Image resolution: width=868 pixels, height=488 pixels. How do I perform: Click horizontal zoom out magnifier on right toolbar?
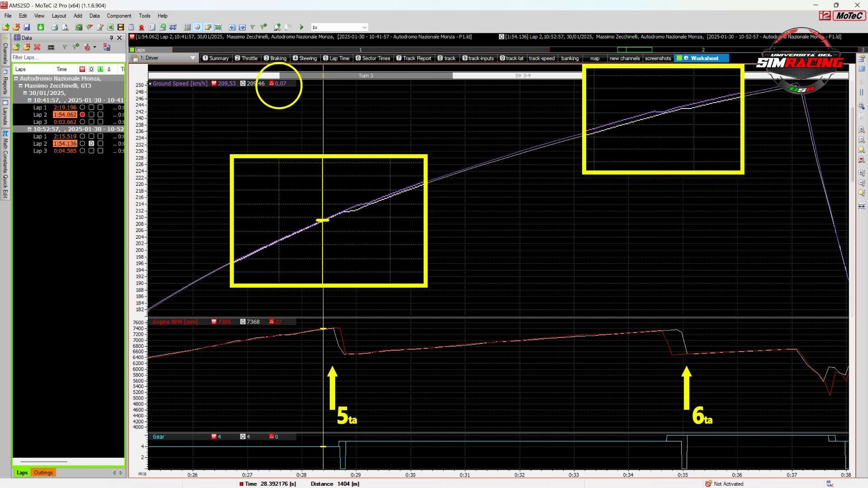click(861, 140)
